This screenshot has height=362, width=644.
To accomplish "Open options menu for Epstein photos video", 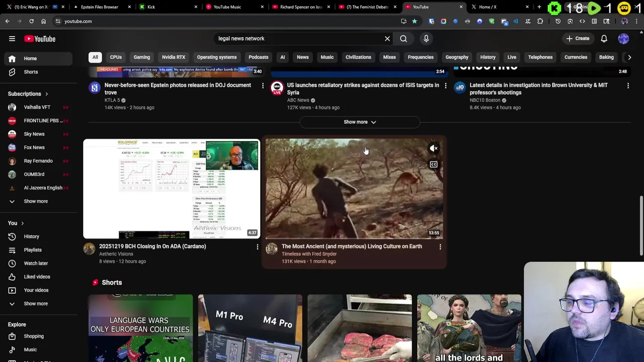I will point(263,86).
